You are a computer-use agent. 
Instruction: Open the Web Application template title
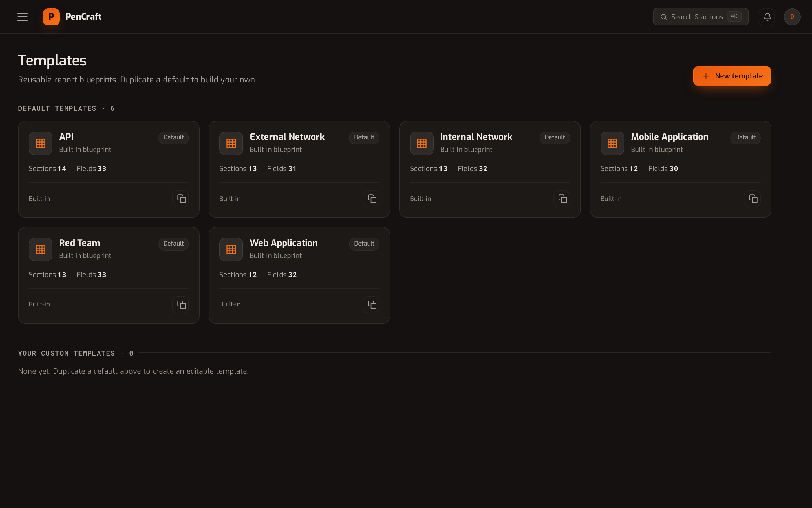coord(284,243)
